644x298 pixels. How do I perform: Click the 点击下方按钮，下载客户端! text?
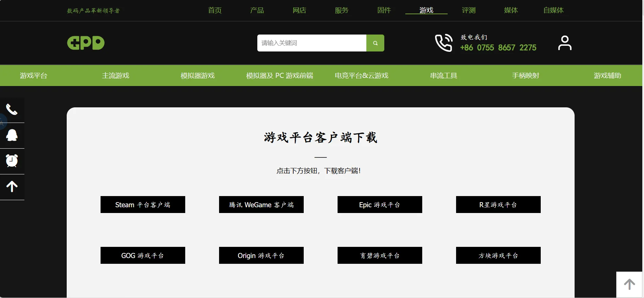pyautogui.click(x=319, y=171)
